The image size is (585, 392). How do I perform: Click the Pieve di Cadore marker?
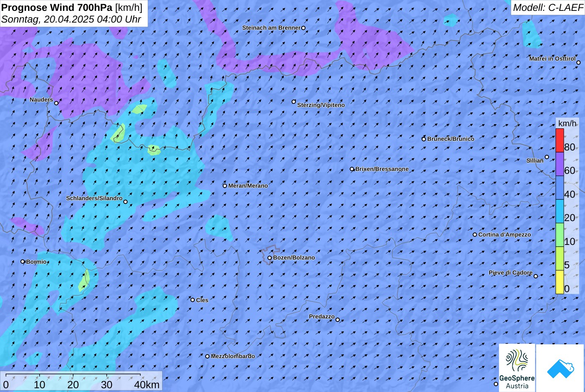point(536,276)
